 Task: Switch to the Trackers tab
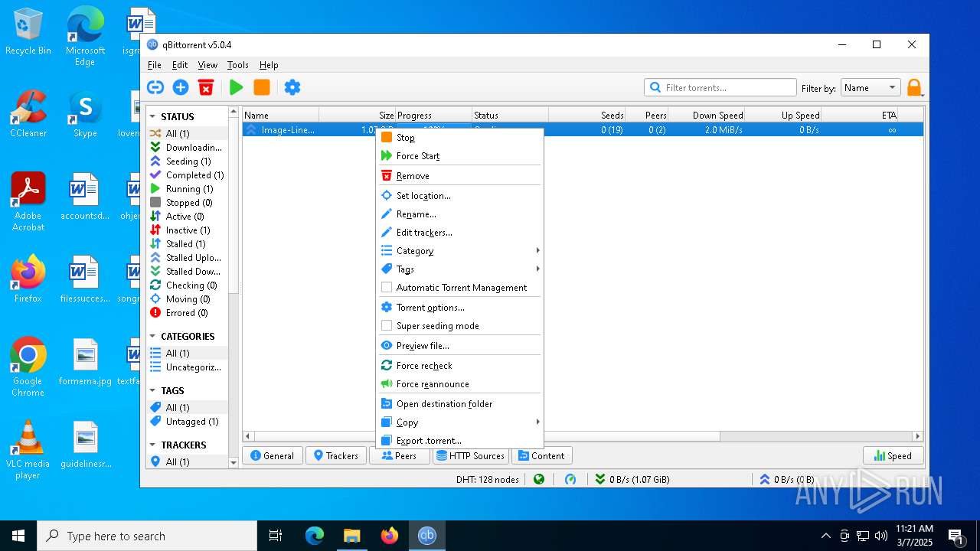pos(336,455)
